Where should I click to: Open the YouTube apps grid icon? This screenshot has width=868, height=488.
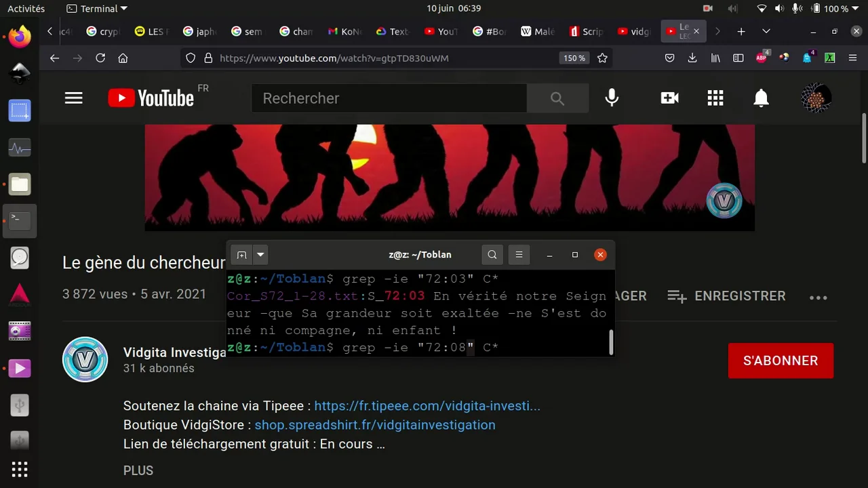715,98
